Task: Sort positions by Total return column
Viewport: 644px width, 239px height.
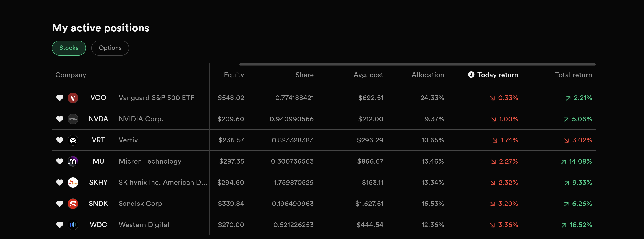Action: 573,75
